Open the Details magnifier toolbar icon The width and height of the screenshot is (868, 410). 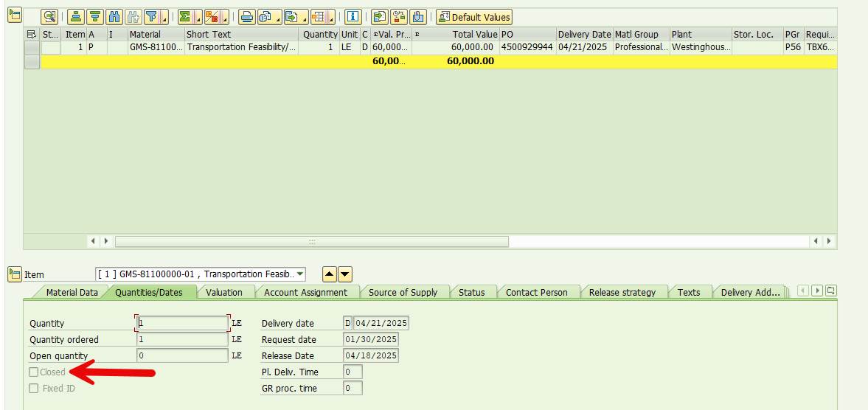50,17
